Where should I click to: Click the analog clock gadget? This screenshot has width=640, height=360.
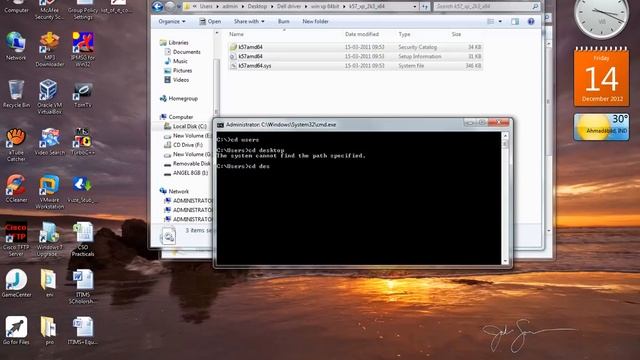[x=602, y=17]
